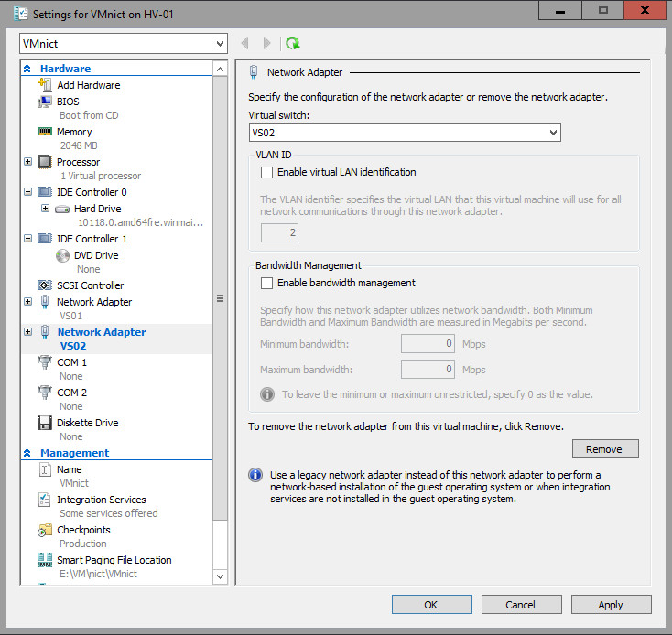
Task: Expand the VS02 Network Adapter node
Action: (x=27, y=331)
